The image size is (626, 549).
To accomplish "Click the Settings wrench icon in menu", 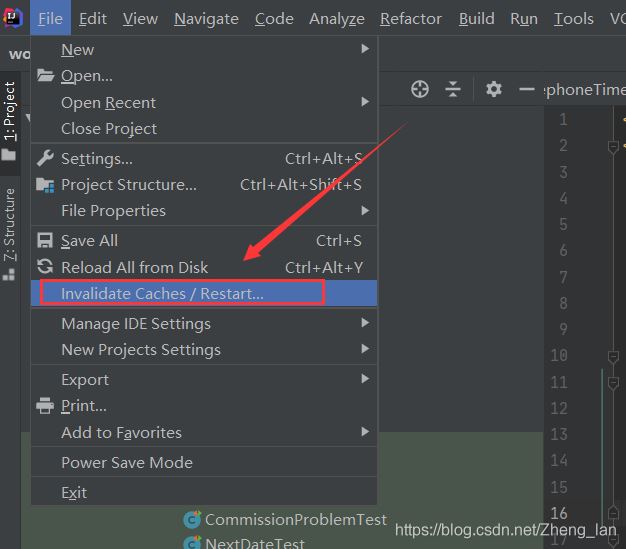I will 45,158.
